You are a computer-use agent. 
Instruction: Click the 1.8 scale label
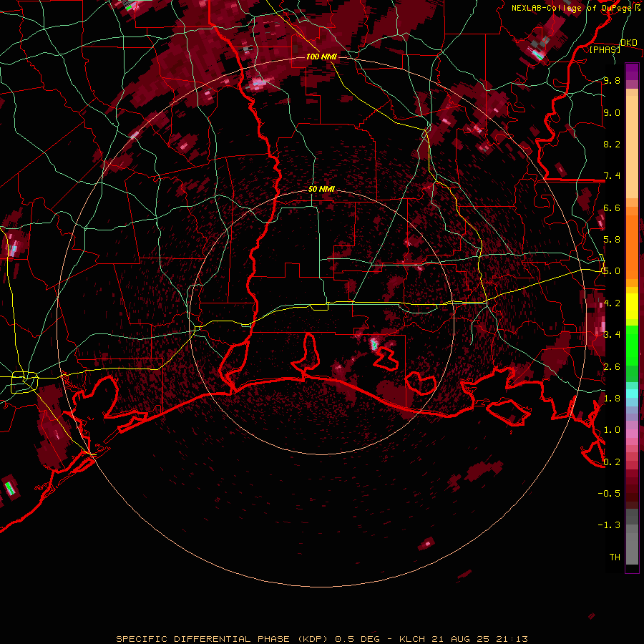click(x=612, y=399)
